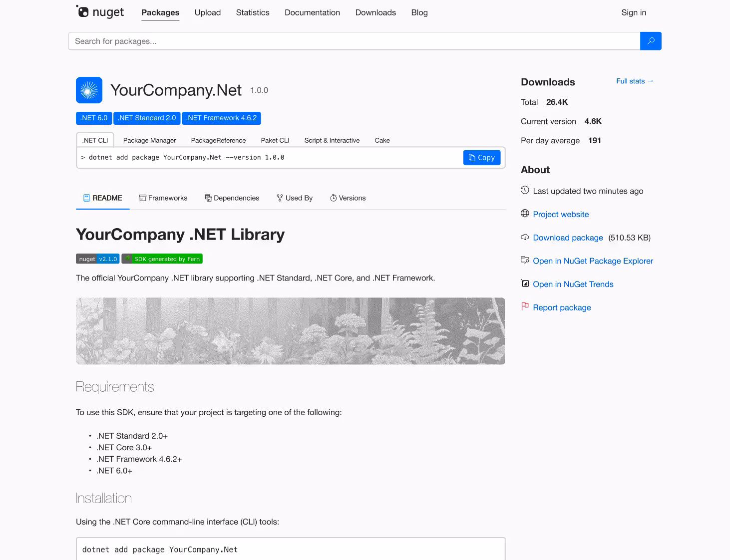Open the Used By tab
Viewport: 730px width, 560px height.
(295, 198)
